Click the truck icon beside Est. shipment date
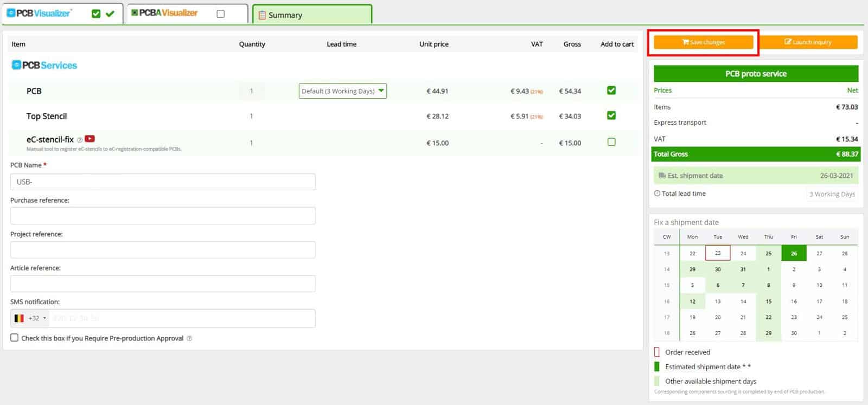Image resolution: width=868 pixels, height=405 pixels. coord(662,176)
